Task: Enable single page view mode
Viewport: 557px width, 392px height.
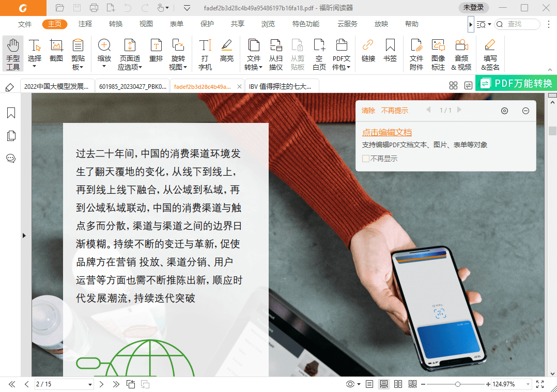Action: coord(369,384)
